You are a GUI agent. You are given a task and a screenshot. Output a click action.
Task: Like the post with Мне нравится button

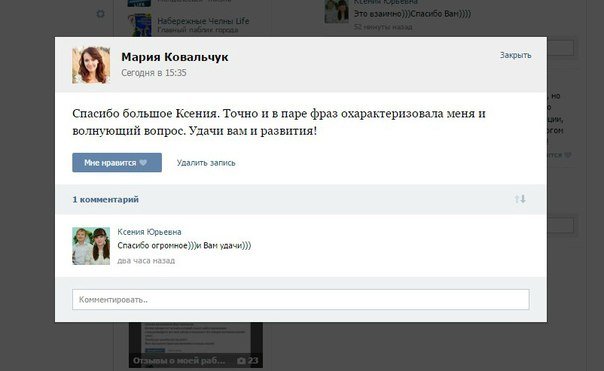click(x=117, y=163)
